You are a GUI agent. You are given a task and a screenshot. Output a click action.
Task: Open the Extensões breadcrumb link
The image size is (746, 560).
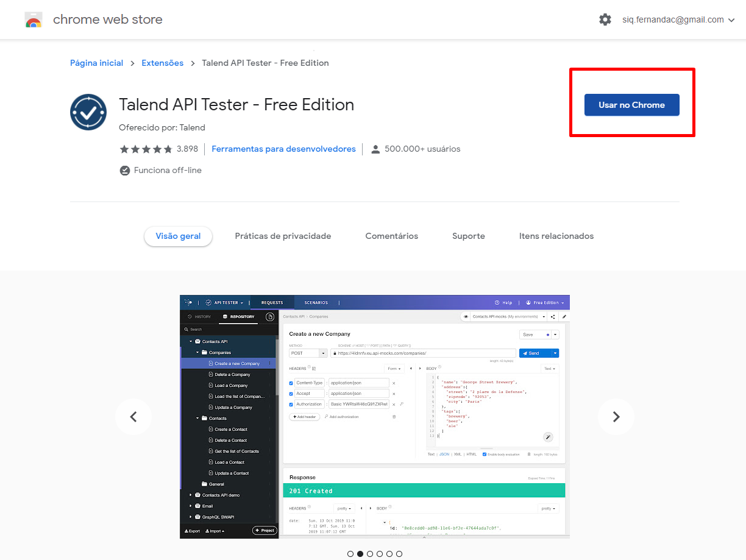click(163, 63)
